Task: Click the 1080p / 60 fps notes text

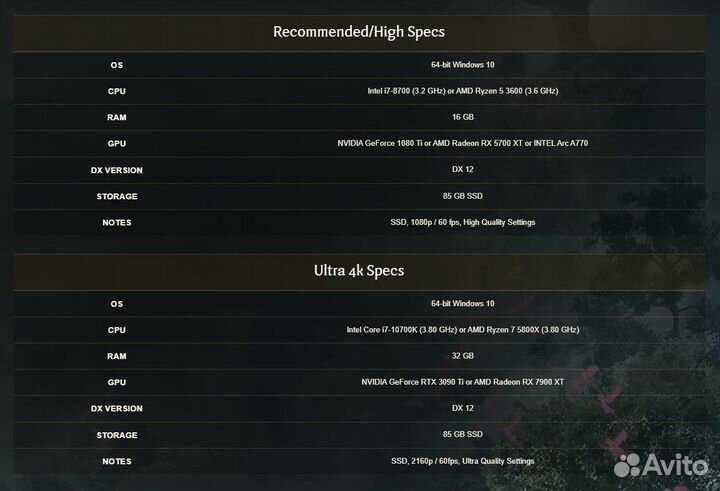Action: tap(462, 222)
